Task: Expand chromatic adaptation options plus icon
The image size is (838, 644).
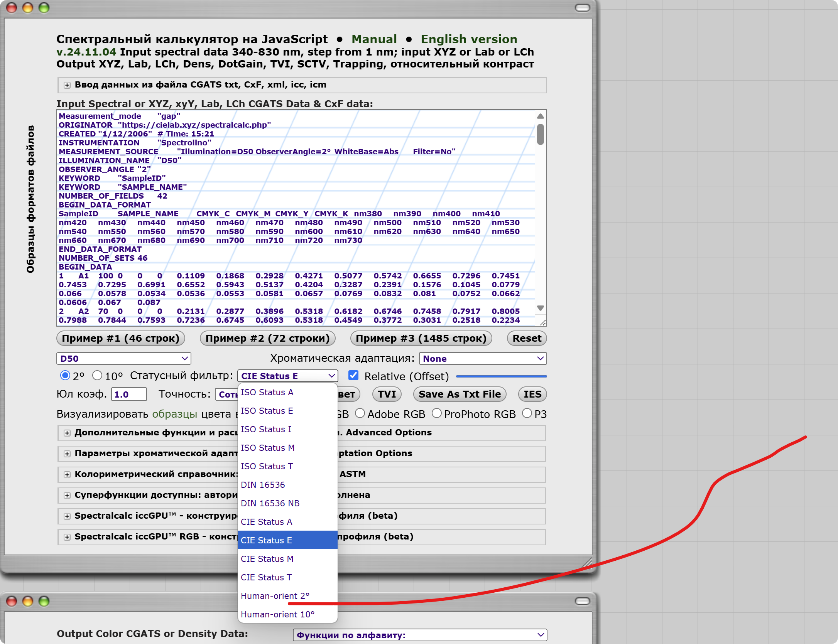Action: [67, 454]
